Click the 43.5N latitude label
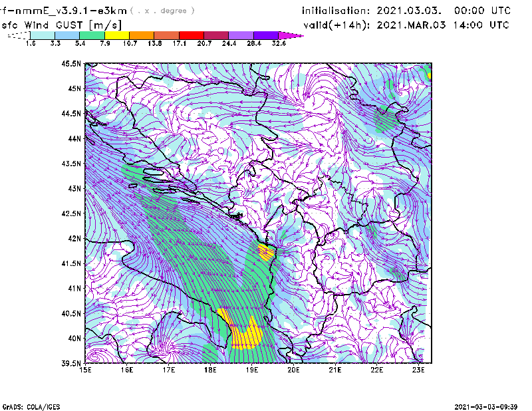The height and width of the screenshot is (411, 532). [x=71, y=164]
